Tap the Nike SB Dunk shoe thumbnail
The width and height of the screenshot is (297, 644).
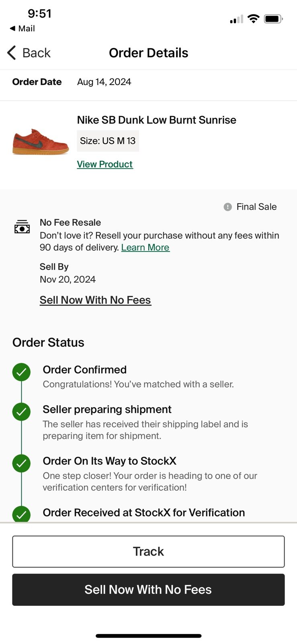click(41, 142)
